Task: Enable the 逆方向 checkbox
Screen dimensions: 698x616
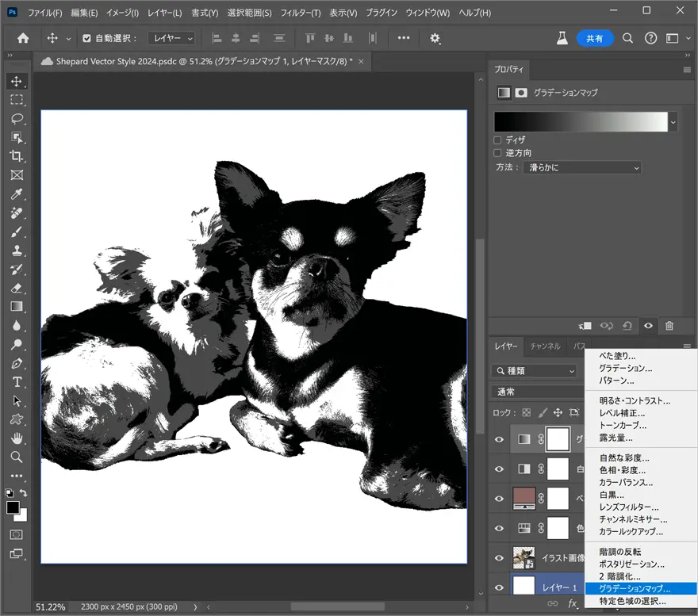Action: click(498, 153)
